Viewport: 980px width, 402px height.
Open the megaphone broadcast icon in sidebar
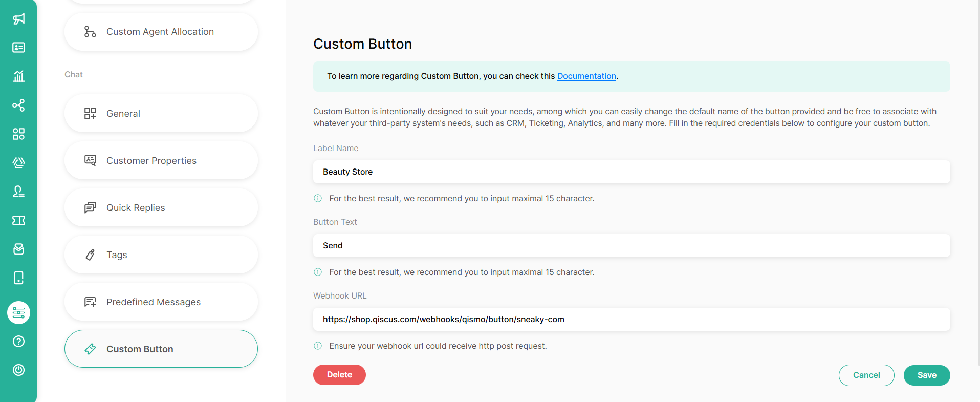(x=18, y=19)
